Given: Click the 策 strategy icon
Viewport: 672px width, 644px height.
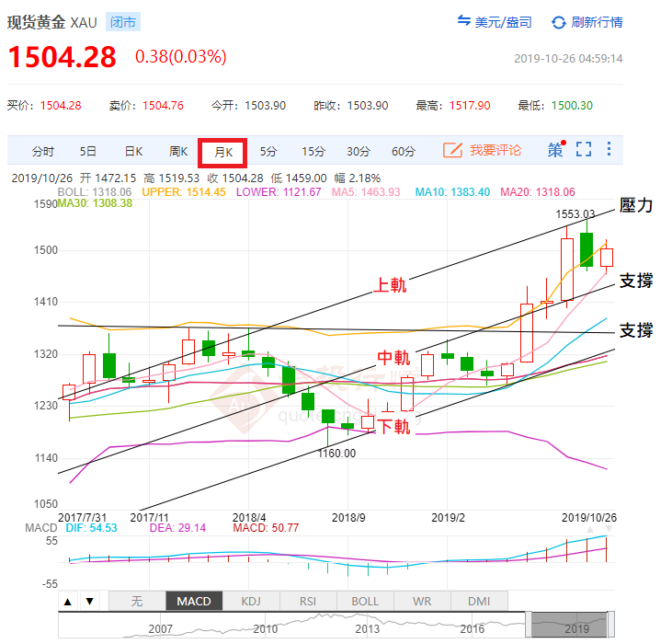Looking at the screenshot, I should 555,150.
